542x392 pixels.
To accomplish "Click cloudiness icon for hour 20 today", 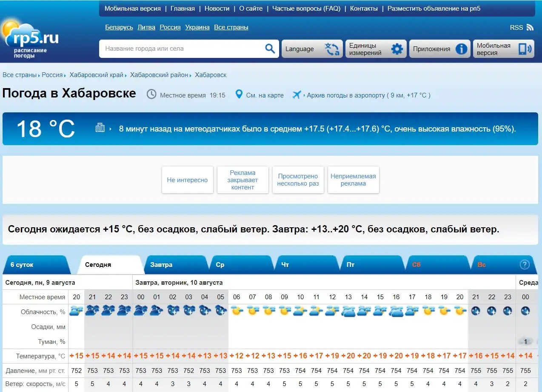I will (76, 311).
